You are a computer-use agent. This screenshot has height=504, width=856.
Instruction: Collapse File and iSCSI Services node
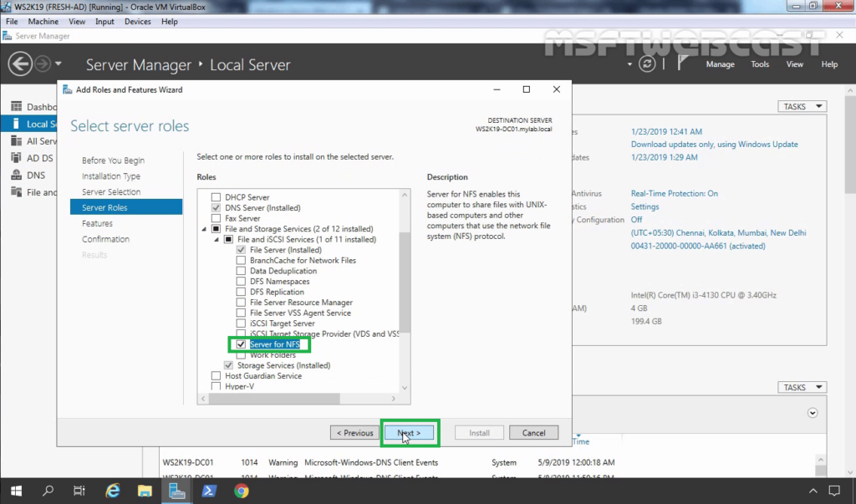[217, 240]
